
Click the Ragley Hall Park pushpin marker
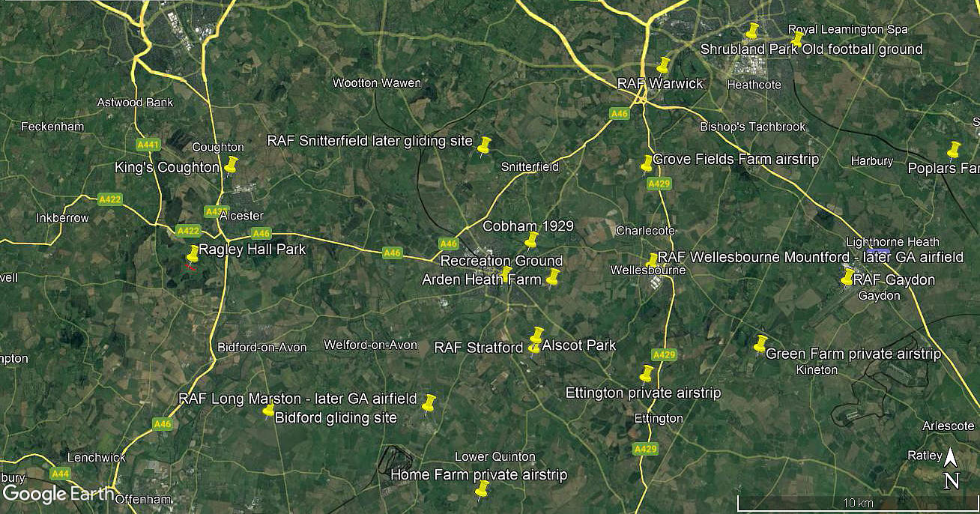click(193, 253)
